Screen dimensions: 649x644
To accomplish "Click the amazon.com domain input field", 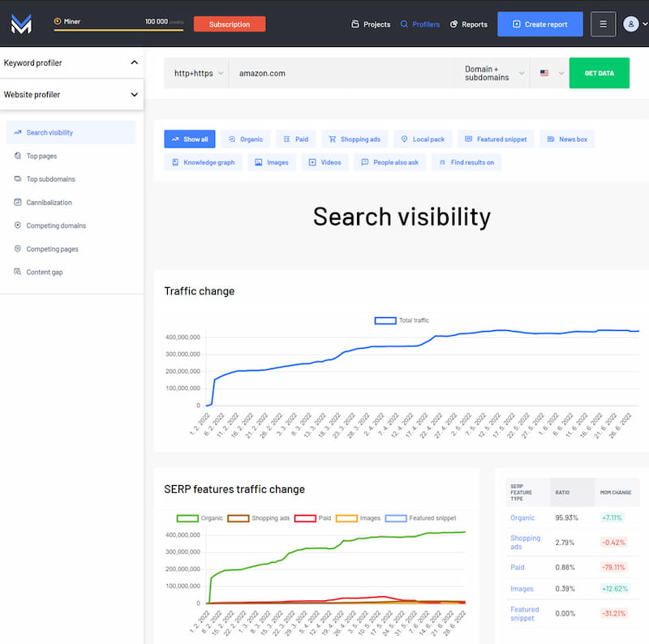I will click(x=341, y=73).
